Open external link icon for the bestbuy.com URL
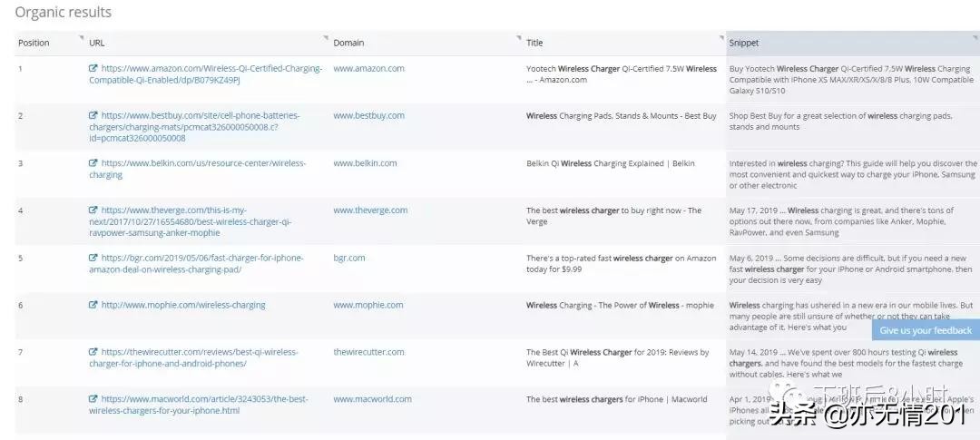This screenshot has width=980, height=440. pyautogui.click(x=93, y=115)
